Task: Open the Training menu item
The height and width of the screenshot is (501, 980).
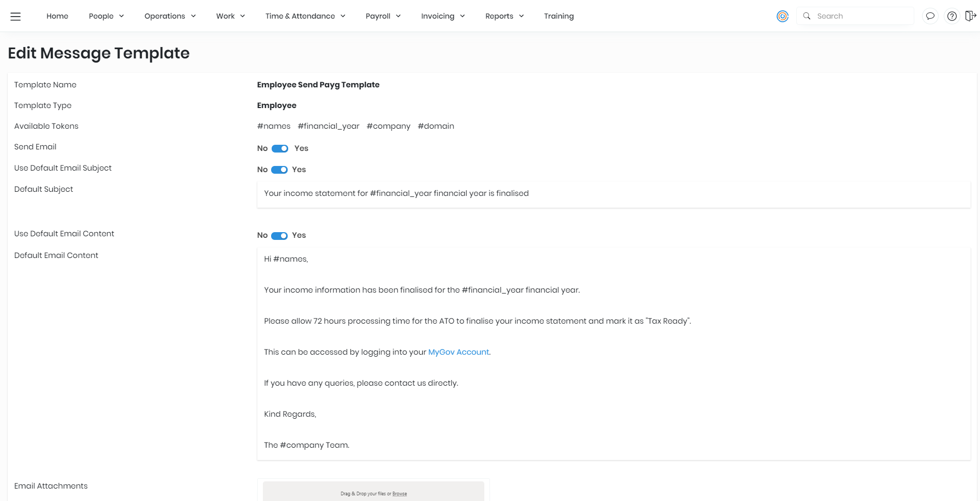Action: tap(558, 16)
